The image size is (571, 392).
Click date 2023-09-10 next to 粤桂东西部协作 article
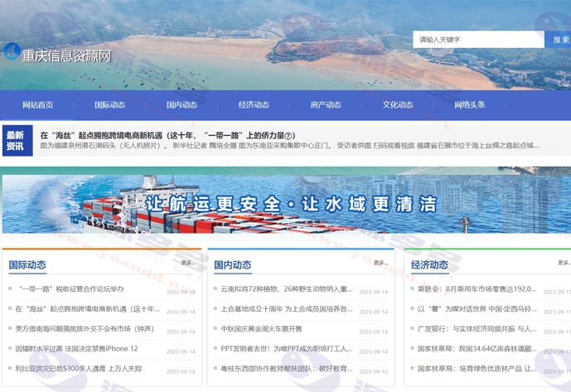point(374,371)
